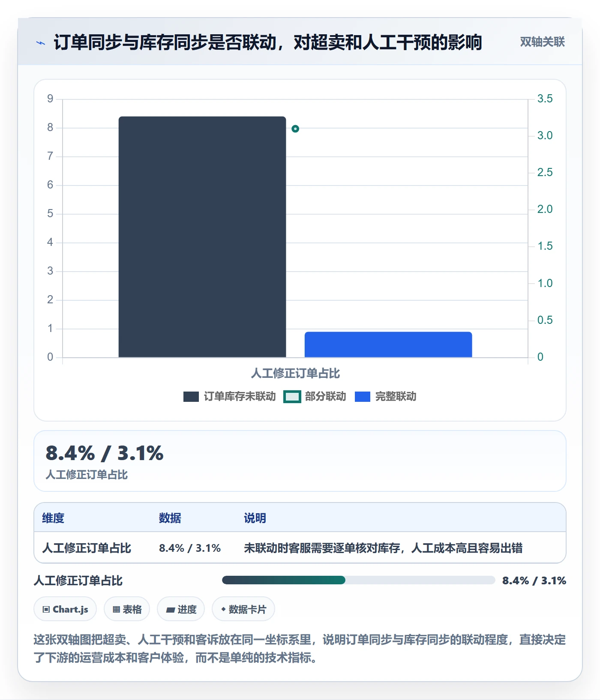
Task: Click the tall dark navy chart bar
Action: (x=202, y=237)
